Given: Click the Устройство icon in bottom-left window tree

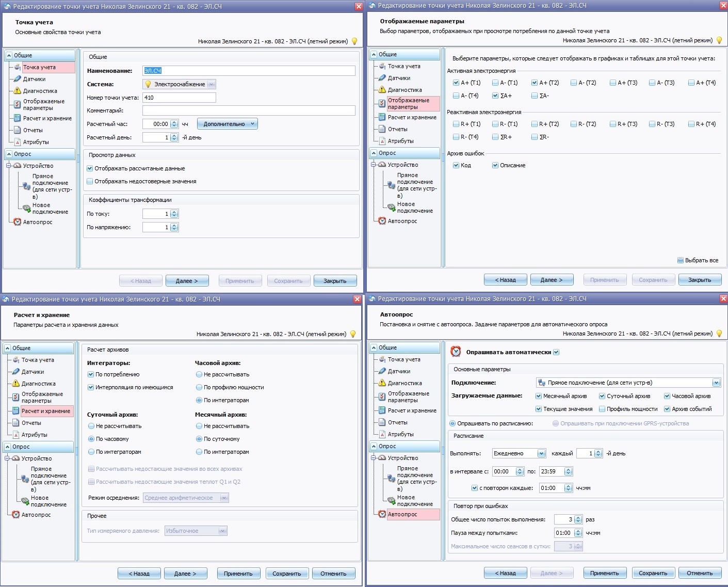Looking at the screenshot, I should click(x=15, y=458).
